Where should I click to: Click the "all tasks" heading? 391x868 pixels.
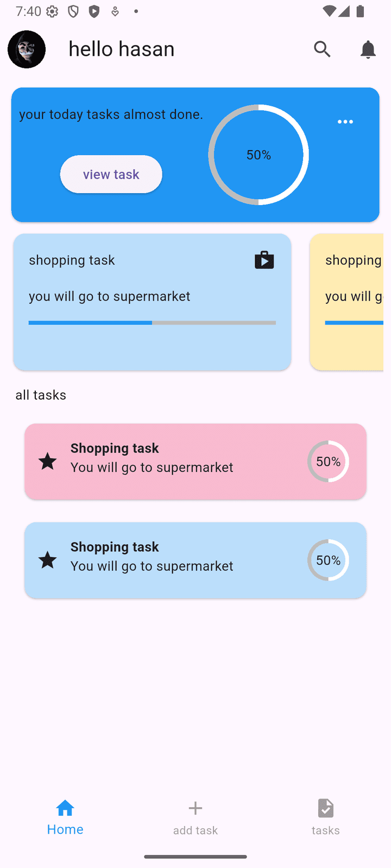pyautogui.click(x=41, y=395)
